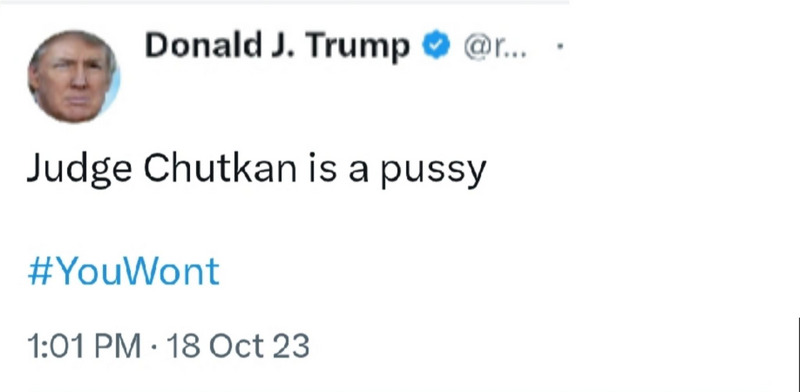Image resolution: width=800 pixels, height=392 pixels.
Task: Open the truncated @r... account handle
Action: (494, 47)
